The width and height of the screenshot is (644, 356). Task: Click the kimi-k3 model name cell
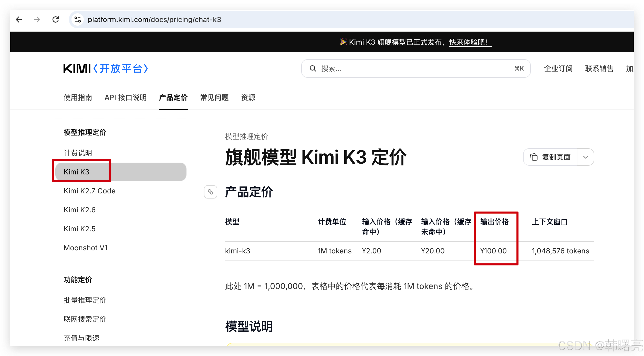coord(238,251)
